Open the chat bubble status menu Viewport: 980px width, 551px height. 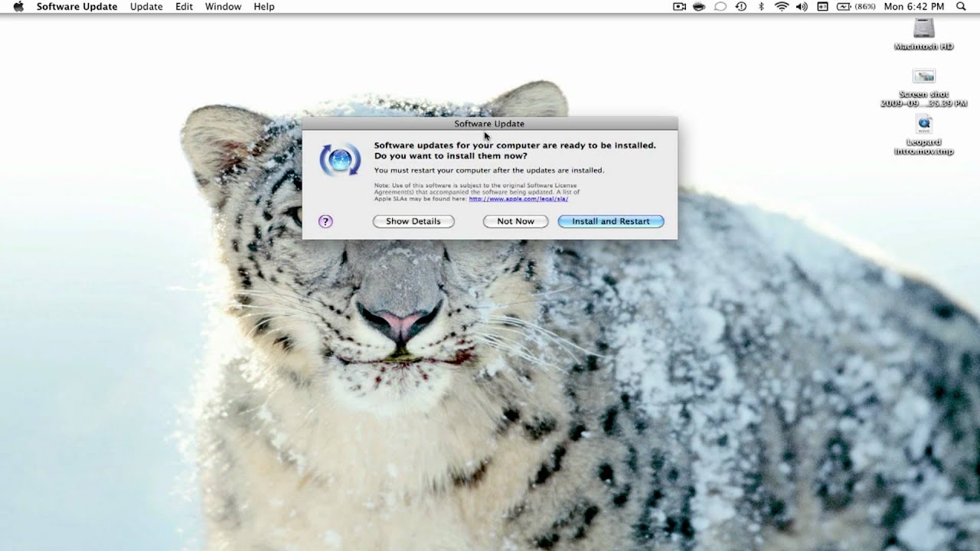pos(720,6)
